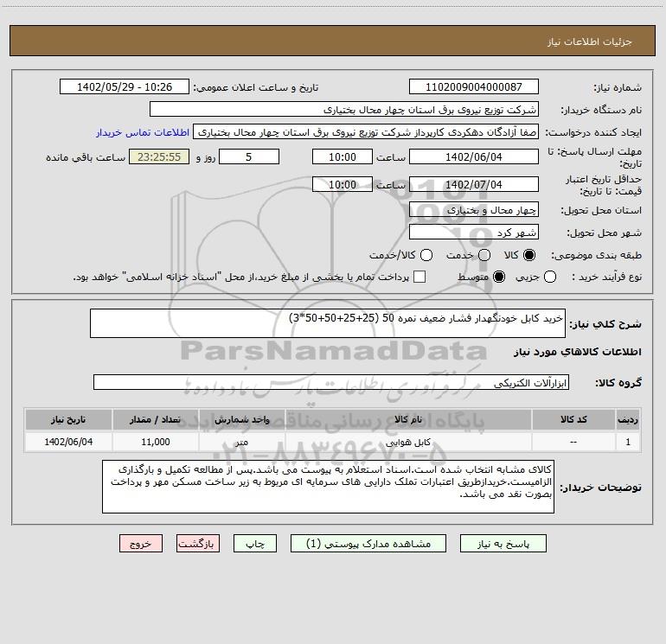
Task: Open مشاهده مدارک پیوستی (1) button
Action: [x=368, y=544]
